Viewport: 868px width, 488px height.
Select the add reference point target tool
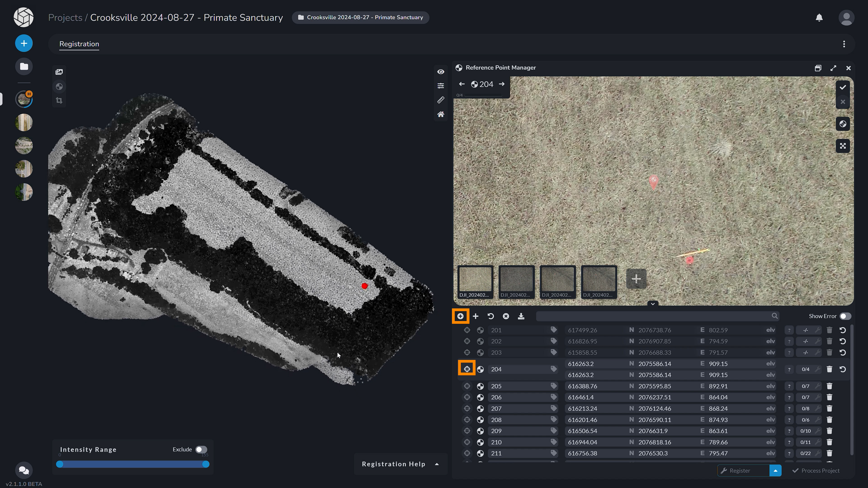(x=461, y=316)
